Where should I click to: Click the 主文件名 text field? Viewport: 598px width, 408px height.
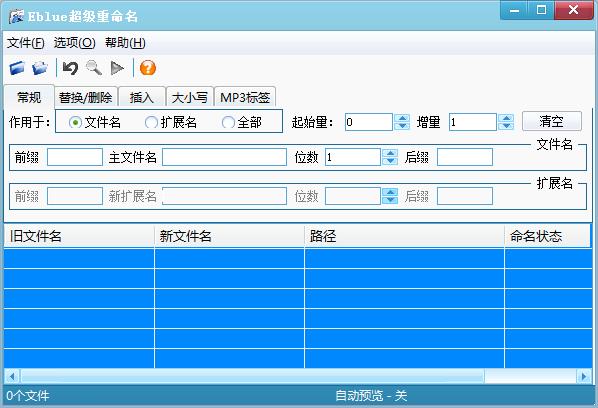(224, 157)
